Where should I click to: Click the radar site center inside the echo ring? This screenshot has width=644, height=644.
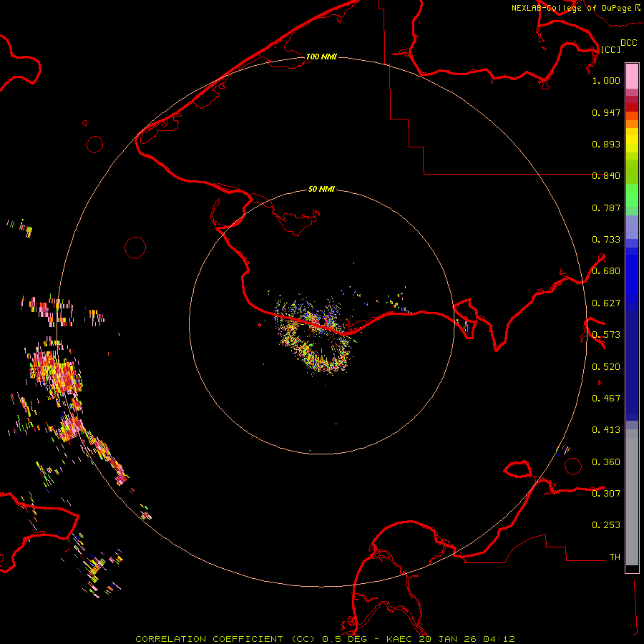[x=321, y=322]
